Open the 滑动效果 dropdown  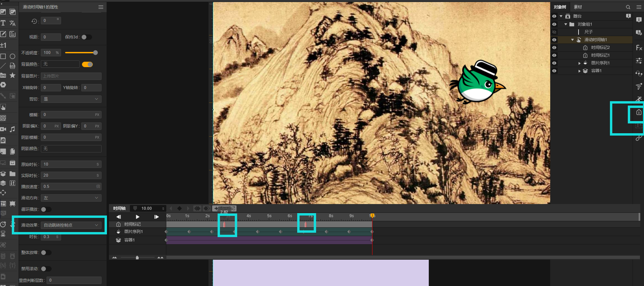(x=71, y=225)
